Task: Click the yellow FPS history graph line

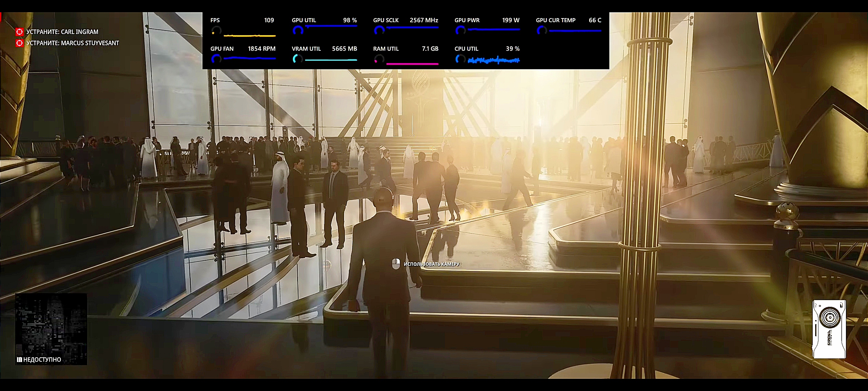Action: (x=250, y=35)
